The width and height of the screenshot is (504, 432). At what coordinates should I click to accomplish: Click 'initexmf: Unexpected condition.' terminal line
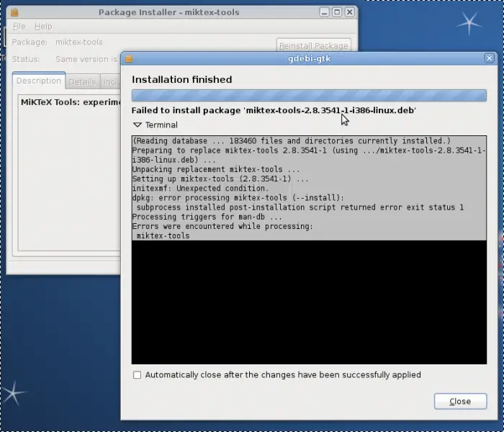point(201,189)
